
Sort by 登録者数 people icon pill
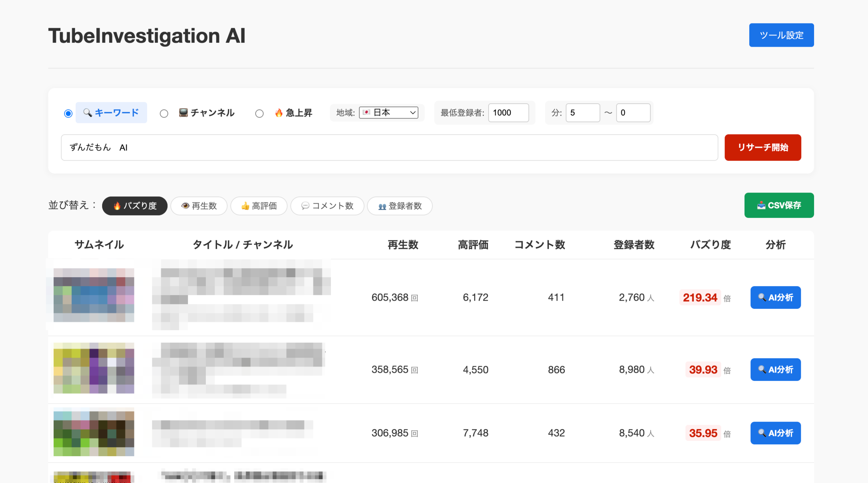tap(399, 206)
